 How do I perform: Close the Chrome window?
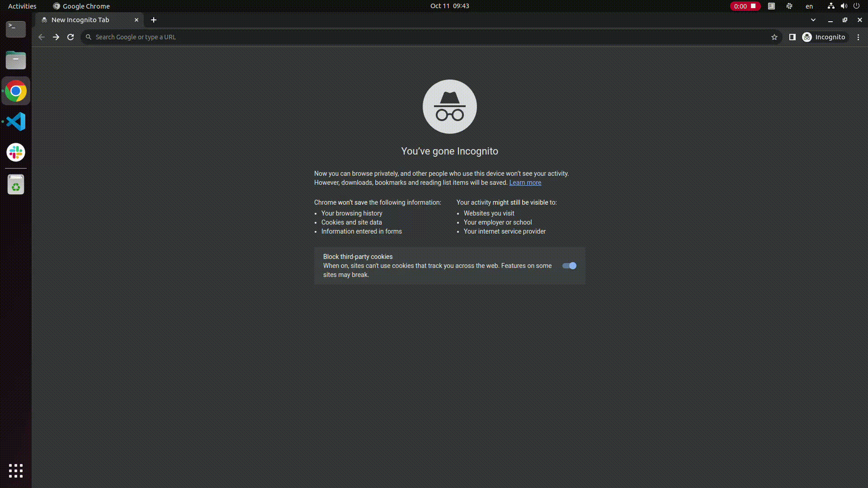[860, 20]
